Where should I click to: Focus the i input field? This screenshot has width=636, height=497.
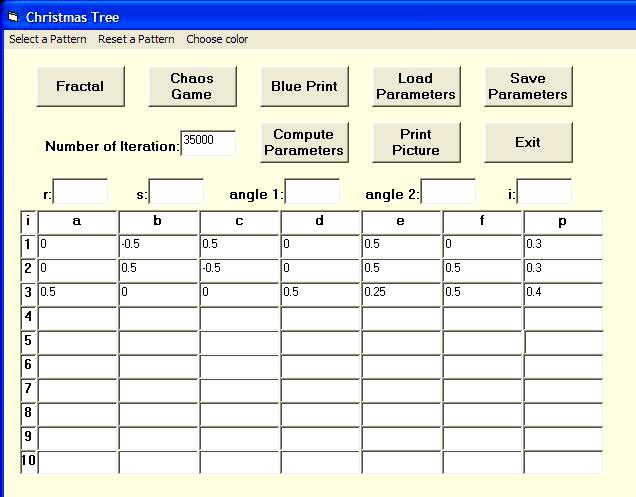pos(544,191)
